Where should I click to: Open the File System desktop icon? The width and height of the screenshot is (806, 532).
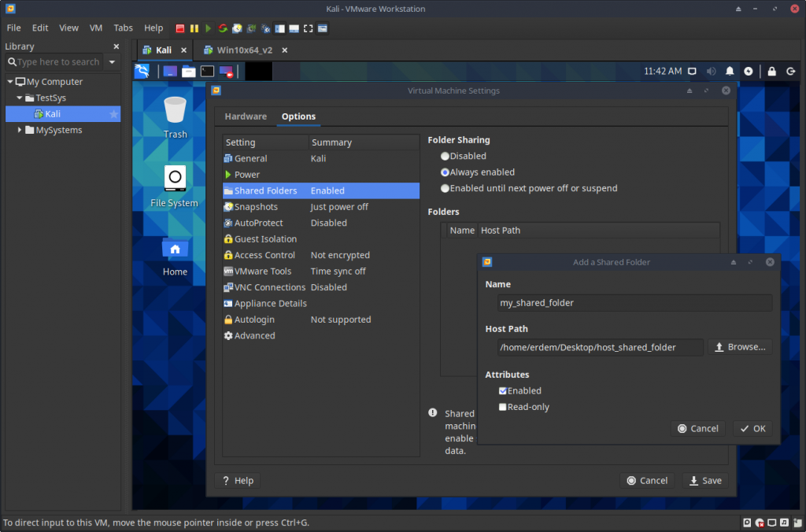click(x=174, y=186)
